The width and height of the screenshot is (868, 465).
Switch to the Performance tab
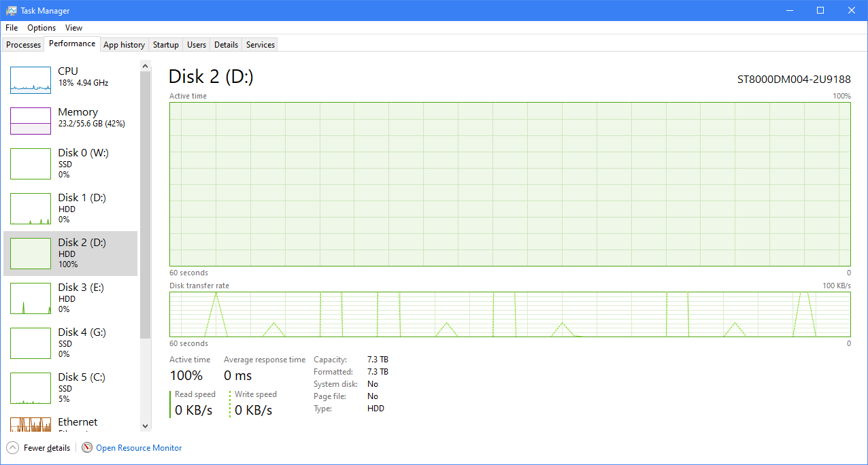72,44
